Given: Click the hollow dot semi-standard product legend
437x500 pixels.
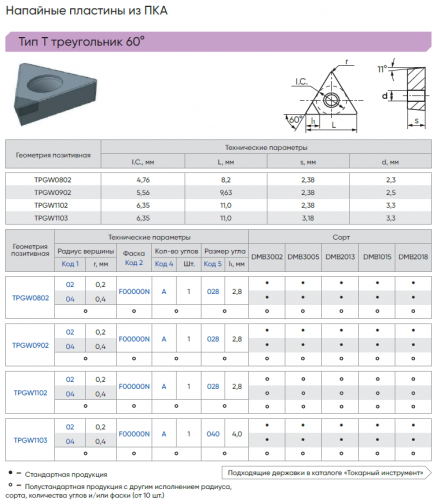Looking at the screenshot, I should point(119,491).
